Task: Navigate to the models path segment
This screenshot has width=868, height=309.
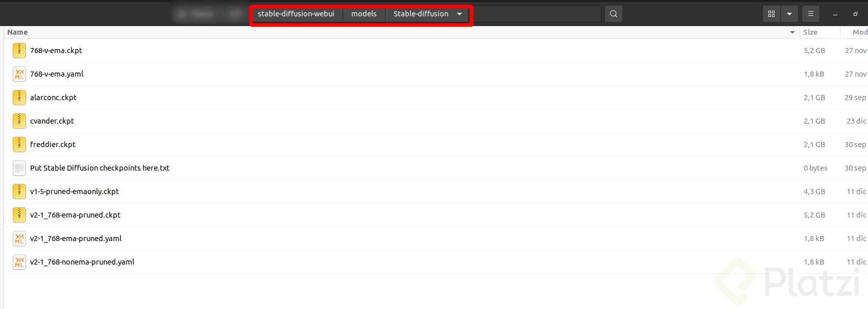Action: [364, 14]
